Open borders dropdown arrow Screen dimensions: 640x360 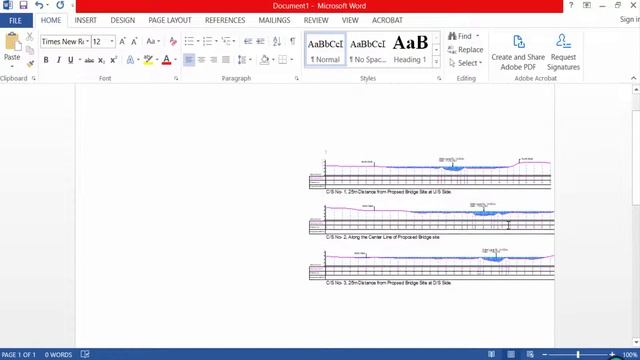292,60
